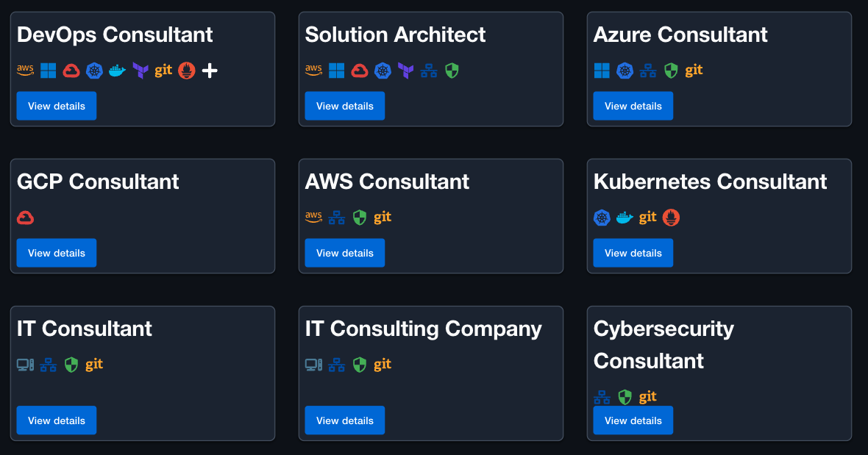Screen dimensions: 868x455
Task: Click the Google Cloud icon in GCP Consultant card
Action: (26, 218)
